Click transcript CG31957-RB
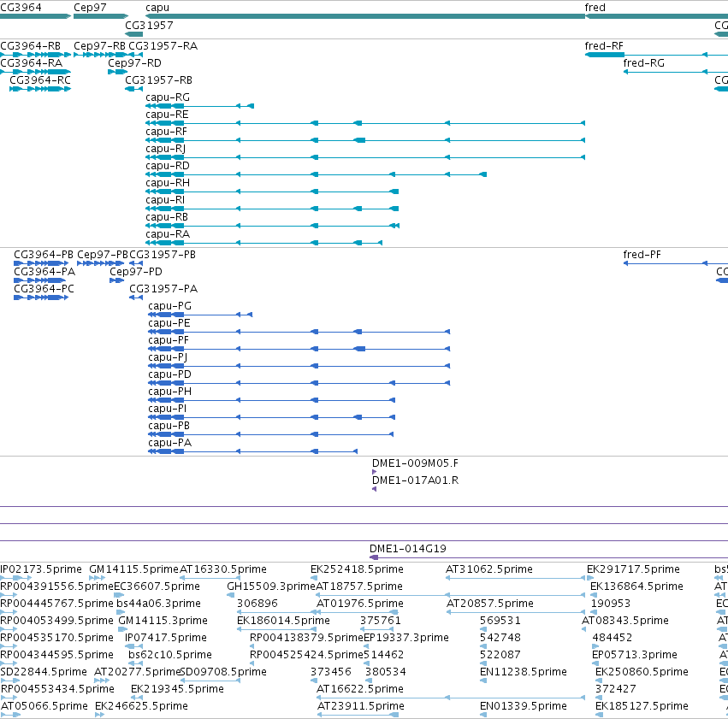The width and height of the screenshot is (728, 719). coord(159,80)
